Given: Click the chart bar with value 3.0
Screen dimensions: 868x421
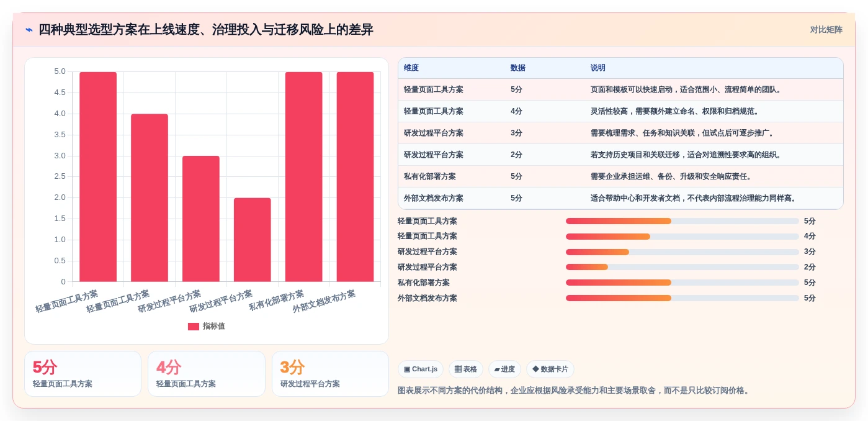Looking at the screenshot, I should [201, 219].
